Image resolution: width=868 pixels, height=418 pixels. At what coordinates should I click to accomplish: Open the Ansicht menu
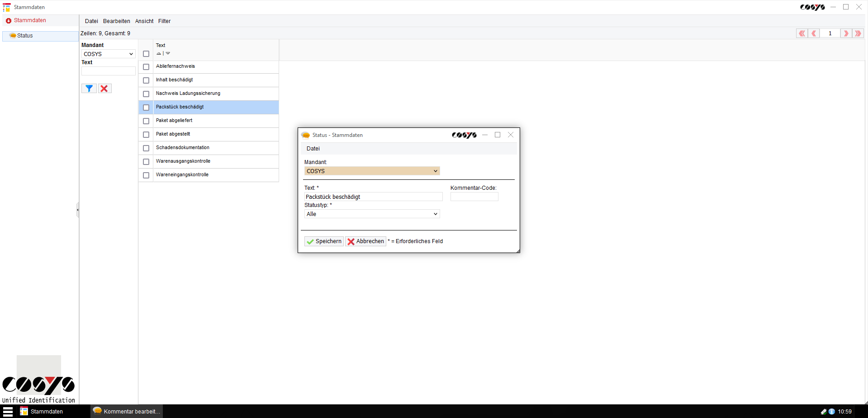coord(144,21)
